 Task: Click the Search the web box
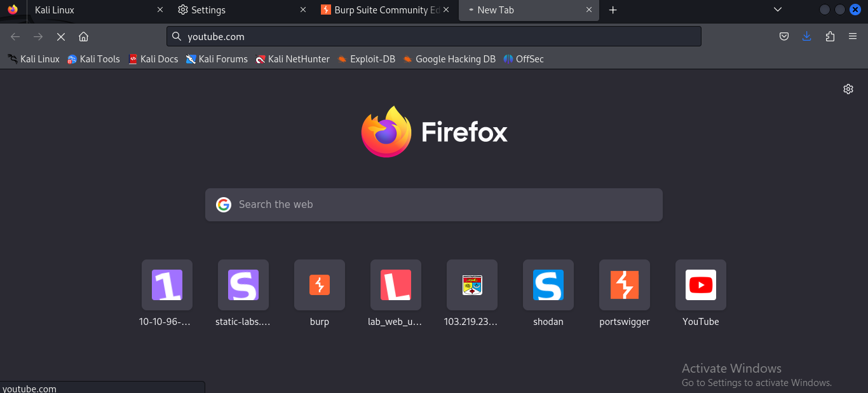coord(434,205)
